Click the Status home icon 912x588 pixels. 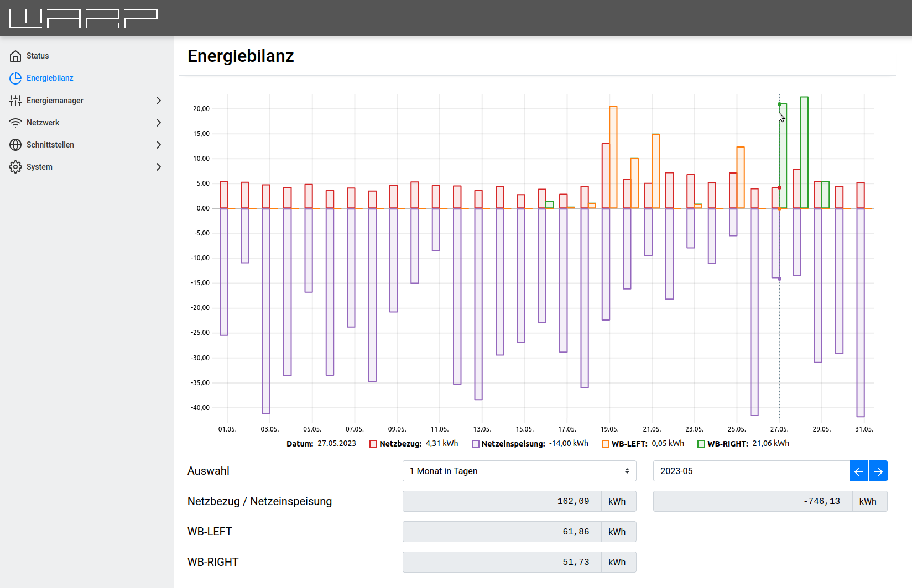tap(15, 56)
